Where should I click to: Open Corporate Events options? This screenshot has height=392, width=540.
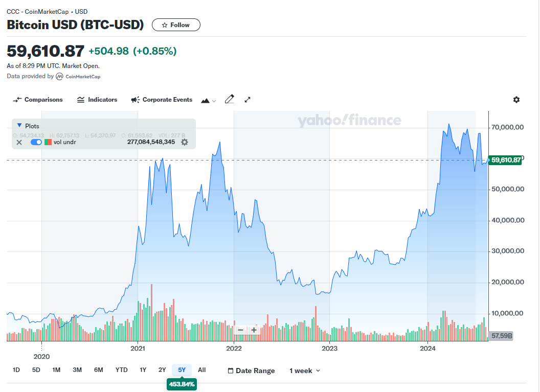(162, 100)
